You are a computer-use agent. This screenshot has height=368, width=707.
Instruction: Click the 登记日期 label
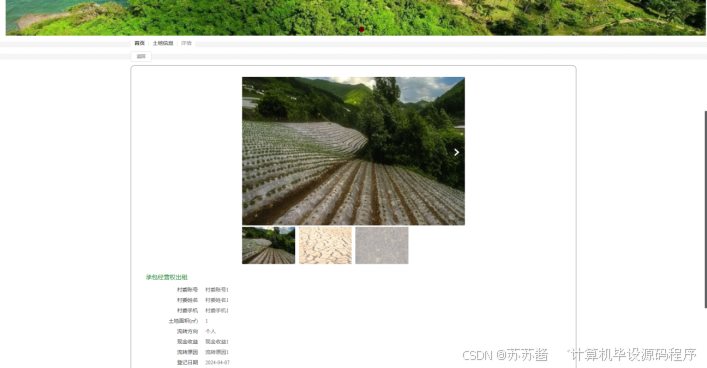click(x=187, y=363)
